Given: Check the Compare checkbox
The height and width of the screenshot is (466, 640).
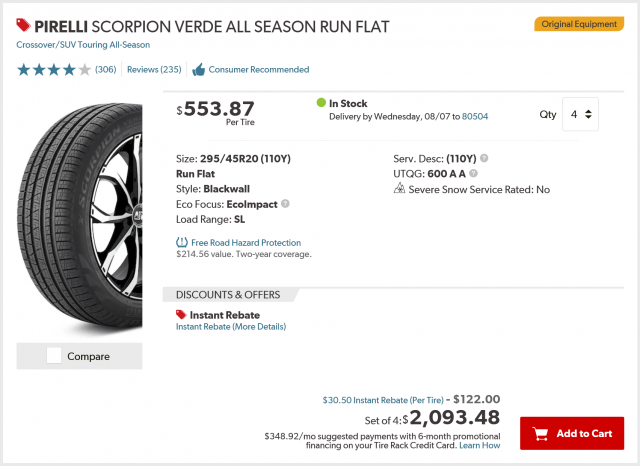Looking at the screenshot, I should point(54,356).
